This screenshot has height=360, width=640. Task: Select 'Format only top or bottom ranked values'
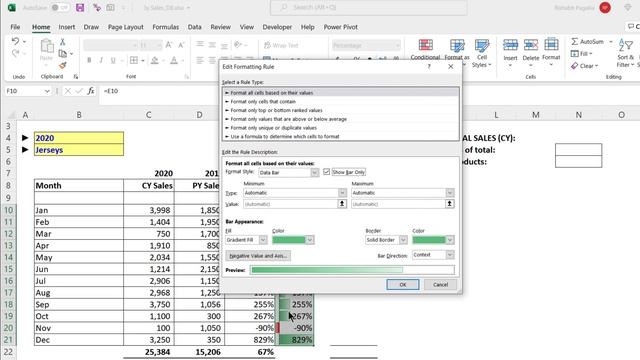tap(341, 110)
